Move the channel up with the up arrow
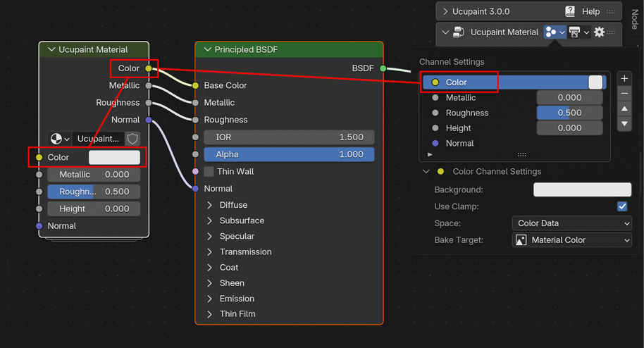644x348 pixels. [x=624, y=109]
